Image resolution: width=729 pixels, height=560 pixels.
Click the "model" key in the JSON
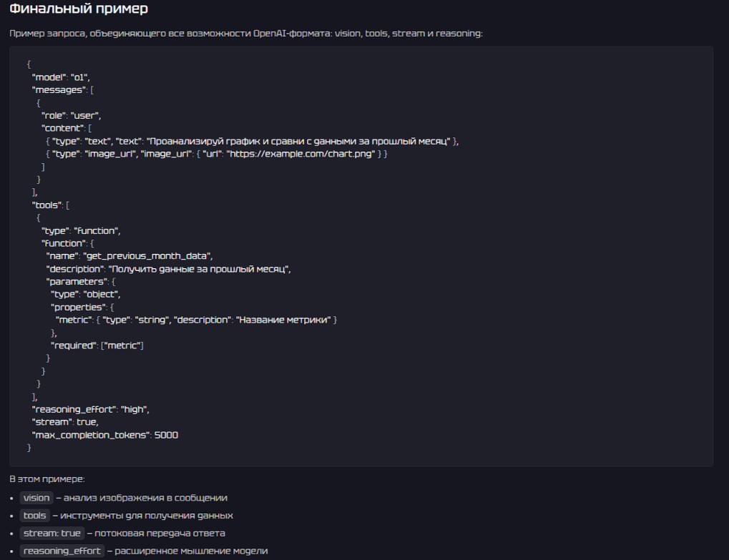tap(49, 77)
